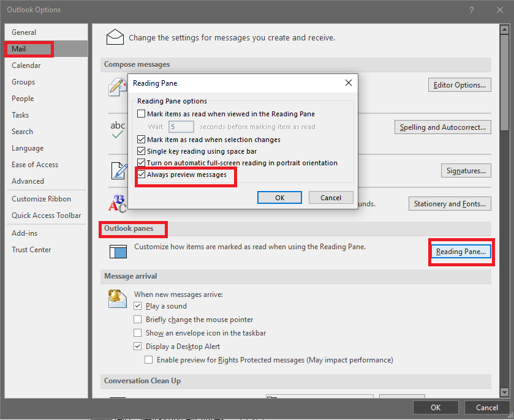Click the scrollbar down arrow
The height and width of the screenshot is (420, 514).
[x=504, y=392]
